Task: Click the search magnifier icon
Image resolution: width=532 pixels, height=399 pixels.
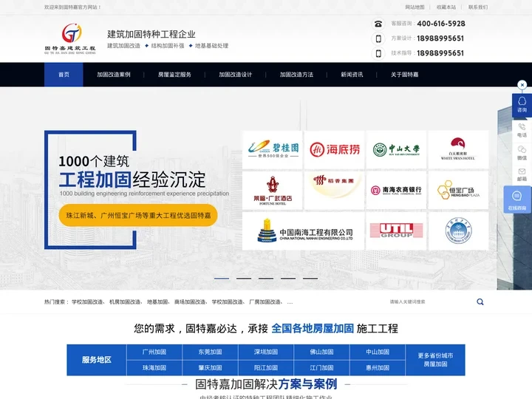Action: (480, 301)
